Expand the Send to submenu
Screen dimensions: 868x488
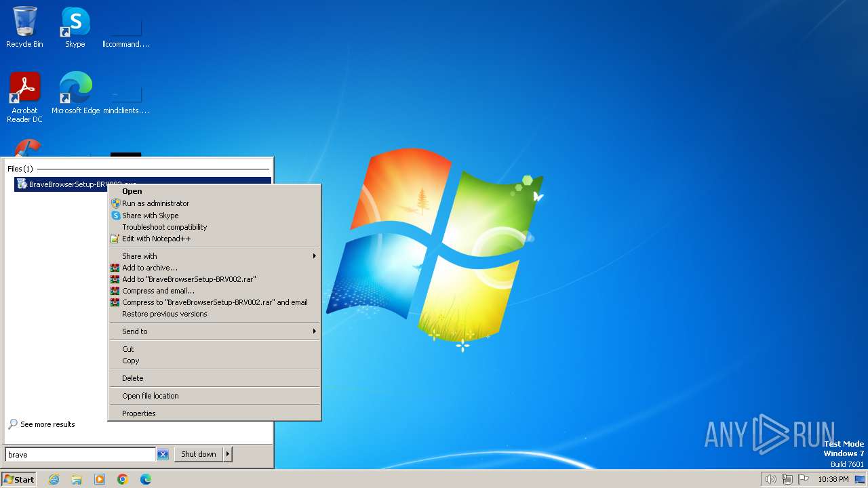214,331
